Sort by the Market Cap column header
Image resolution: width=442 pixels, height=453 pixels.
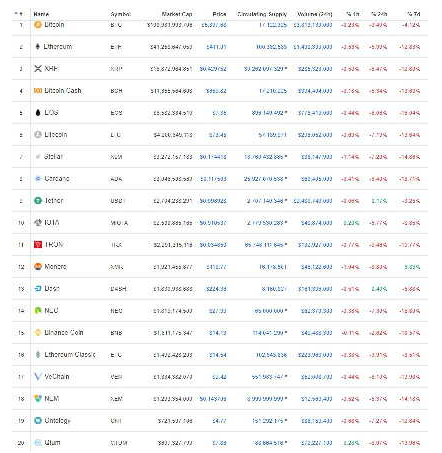click(177, 14)
